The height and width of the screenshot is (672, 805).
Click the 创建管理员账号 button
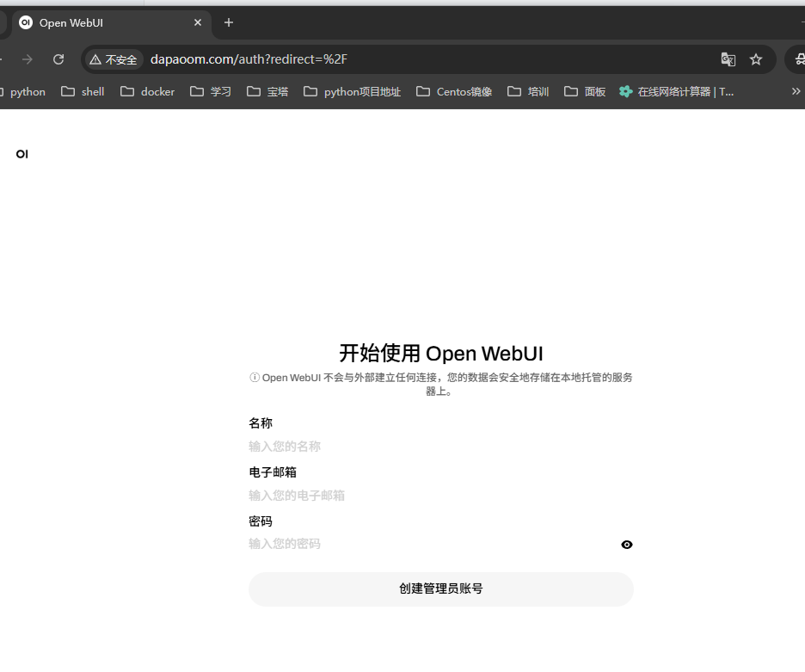point(440,589)
